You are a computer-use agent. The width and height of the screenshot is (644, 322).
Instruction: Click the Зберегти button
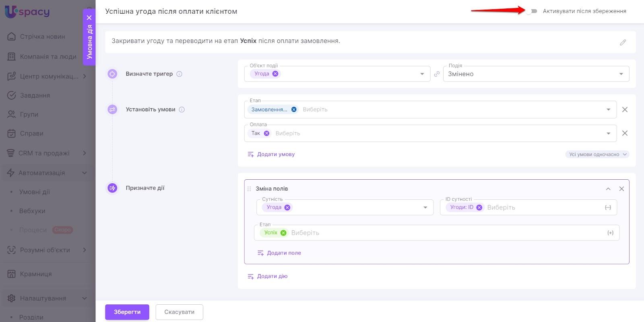[127, 312]
